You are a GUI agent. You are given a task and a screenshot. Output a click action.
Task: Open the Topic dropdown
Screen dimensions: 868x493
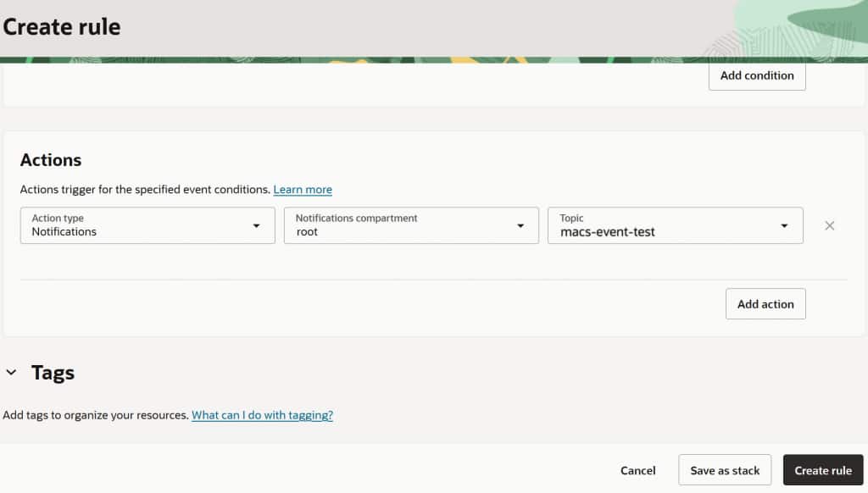coord(676,225)
